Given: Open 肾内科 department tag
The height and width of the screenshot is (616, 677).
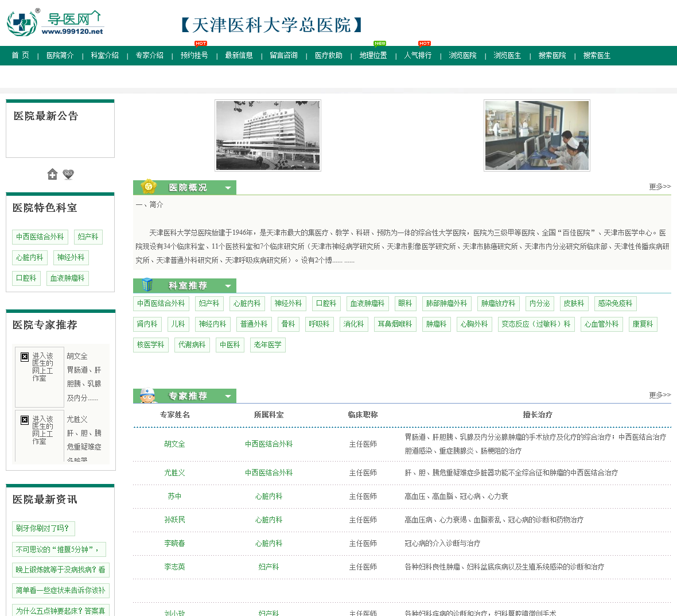Looking at the screenshot, I should tap(147, 324).
